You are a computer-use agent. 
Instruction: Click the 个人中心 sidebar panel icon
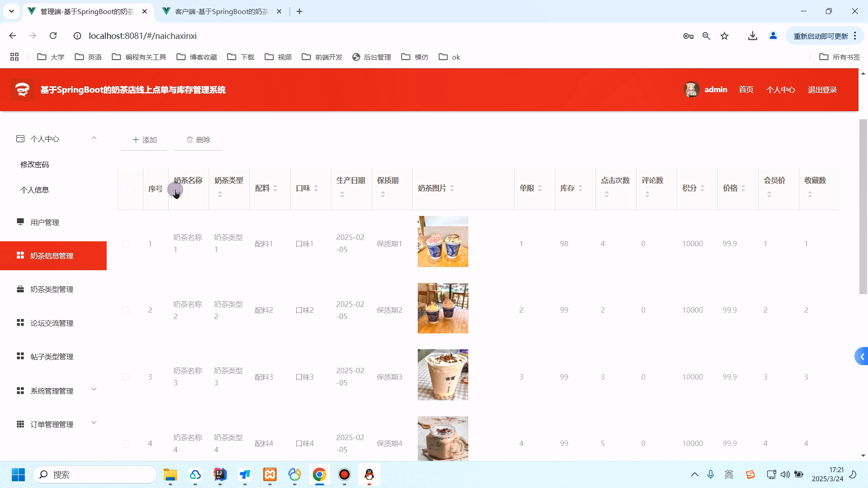(x=20, y=138)
